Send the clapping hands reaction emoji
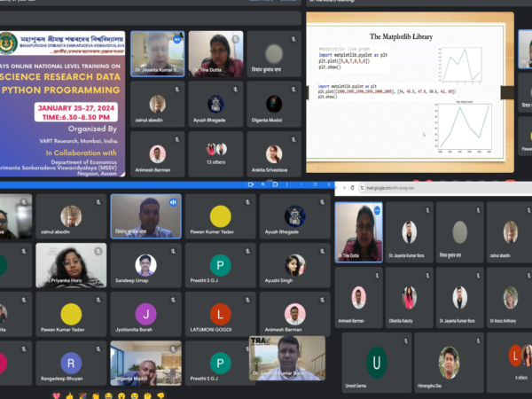Image resolution: width=532 pixels, height=399 pixels. click(96, 395)
